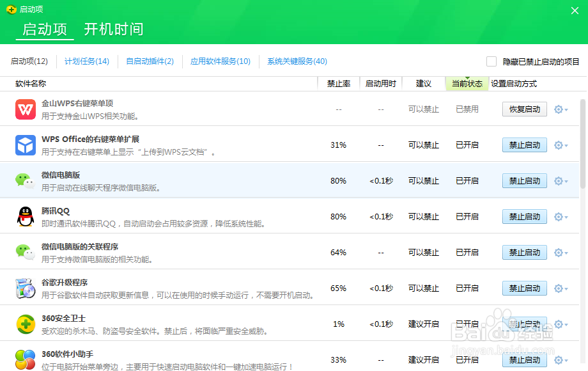Click the 谷歌升级程序 disc icon
The height and width of the screenshot is (371, 588).
pyautogui.click(x=26, y=288)
